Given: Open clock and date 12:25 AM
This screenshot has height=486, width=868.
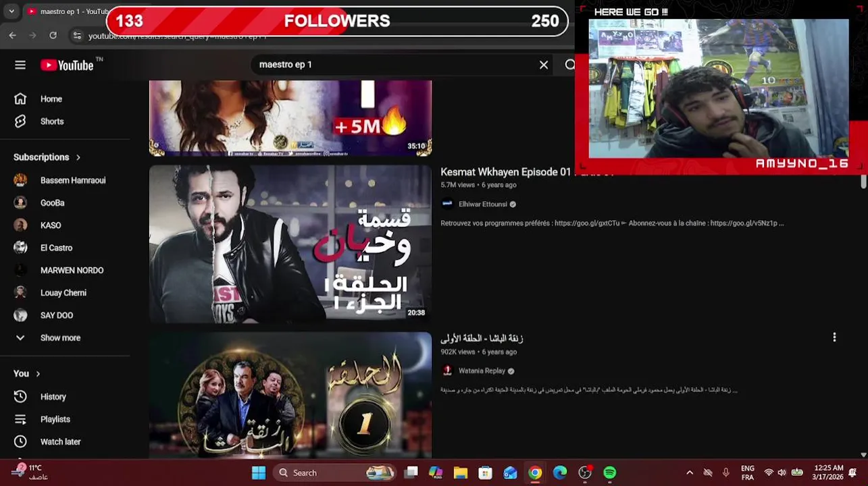Looking at the screenshot, I should [828, 473].
